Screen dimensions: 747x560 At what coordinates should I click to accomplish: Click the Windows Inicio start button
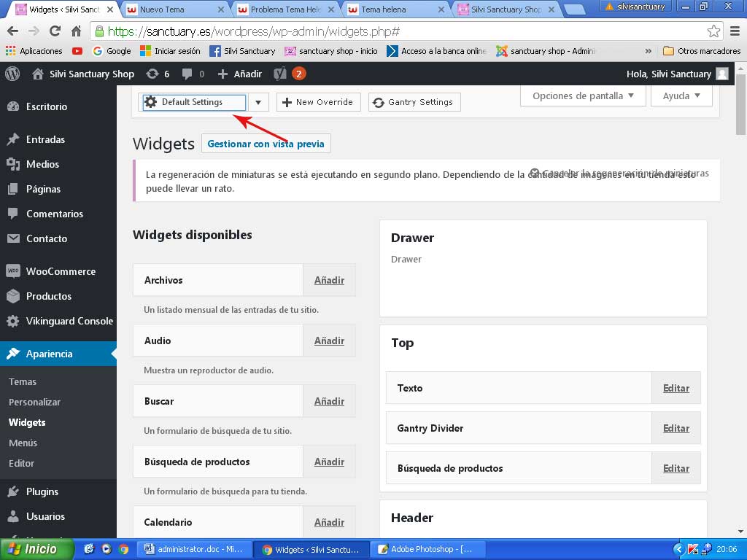pyautogui.click(x=36, y=549)
